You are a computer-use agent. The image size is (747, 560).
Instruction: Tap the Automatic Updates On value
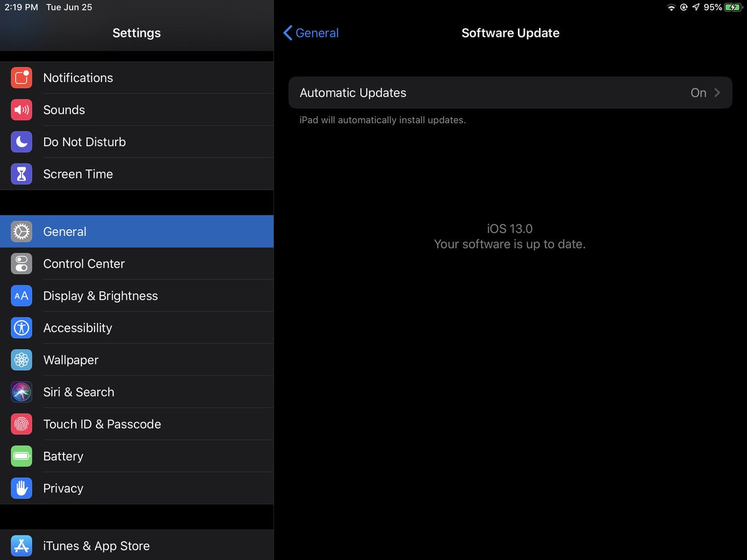coord(698,93)
